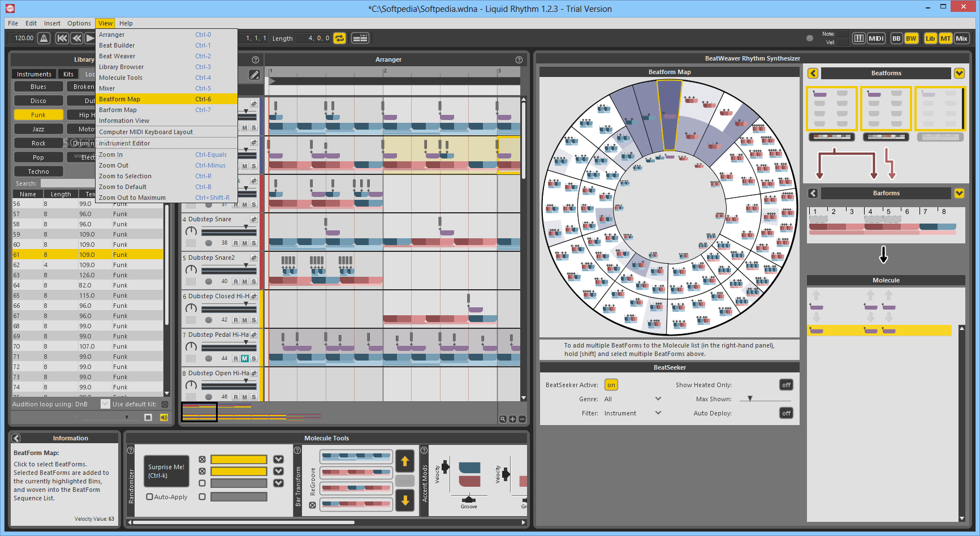The width and height of the screenshot is (980, 536).
Task: Adjust the Max Shown slider
Action: click(x=750, y=399)
